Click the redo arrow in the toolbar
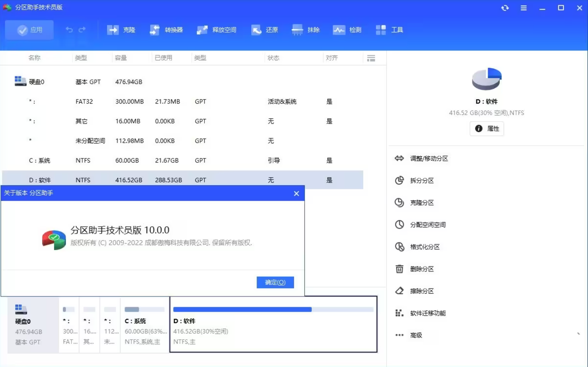Viewport: 588px width, 367px height. [82, 30]
